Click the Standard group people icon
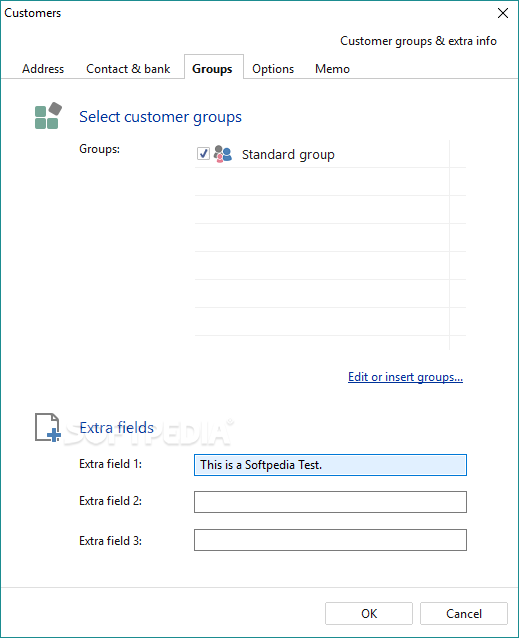The height and width of the screenshot is (638, 519). point(223,154)
